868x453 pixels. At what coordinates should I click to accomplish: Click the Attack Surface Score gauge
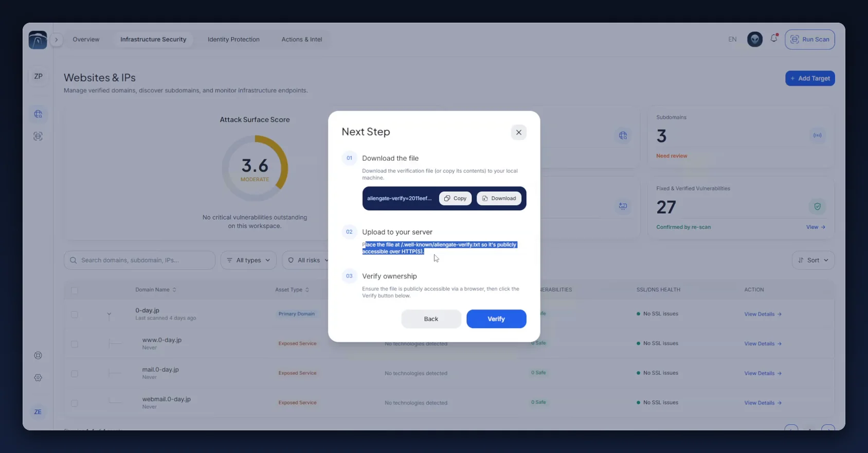point(255,168)
